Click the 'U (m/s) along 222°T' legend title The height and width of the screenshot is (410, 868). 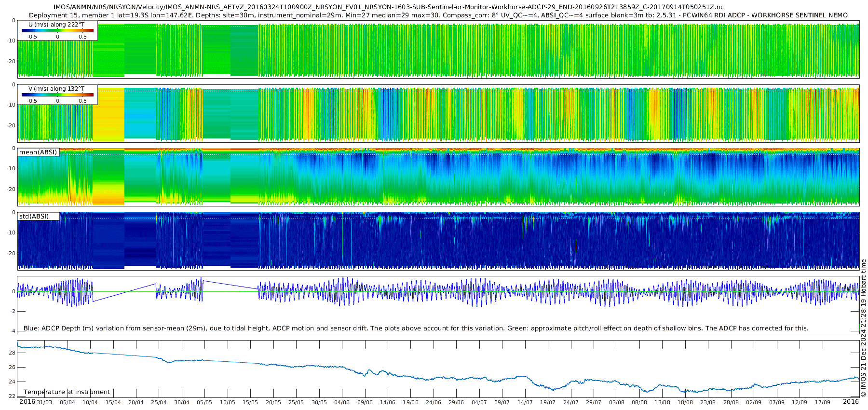(x=56, y=25)
